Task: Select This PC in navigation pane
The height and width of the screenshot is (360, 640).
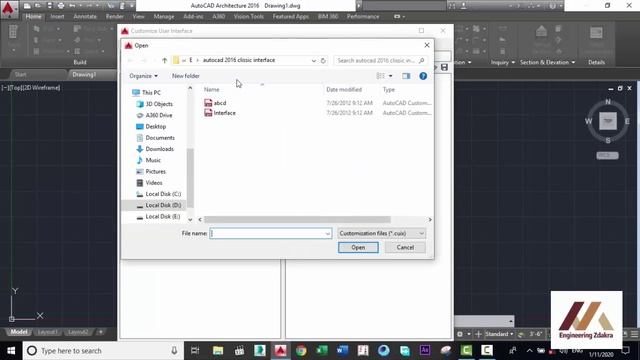Action: click(147, 93)
